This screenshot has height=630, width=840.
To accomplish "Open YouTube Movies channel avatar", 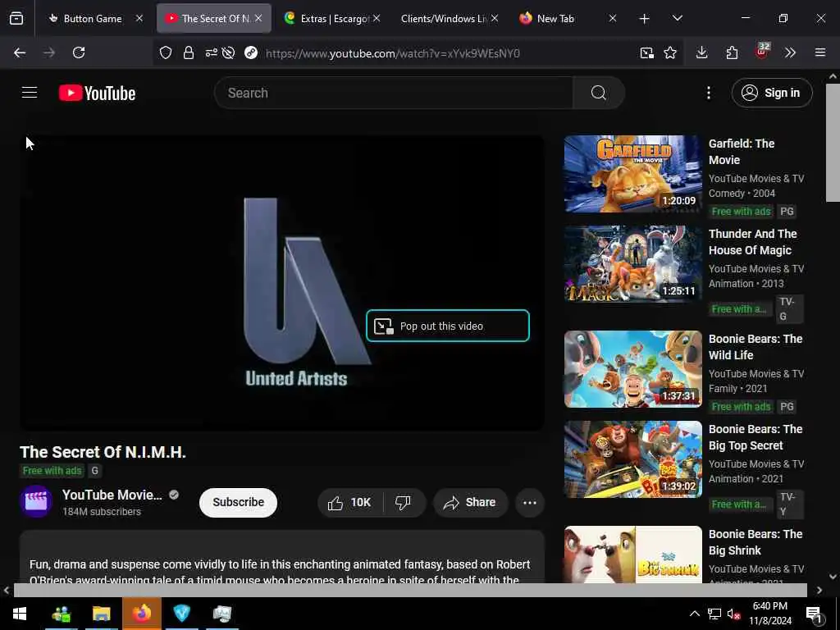I will coord(36,501).
